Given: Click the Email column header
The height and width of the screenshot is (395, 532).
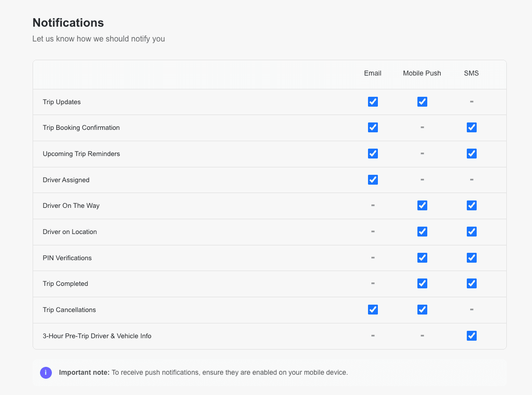Looking at the screenshot, I should pyautogui.click(x=372, y=73).
